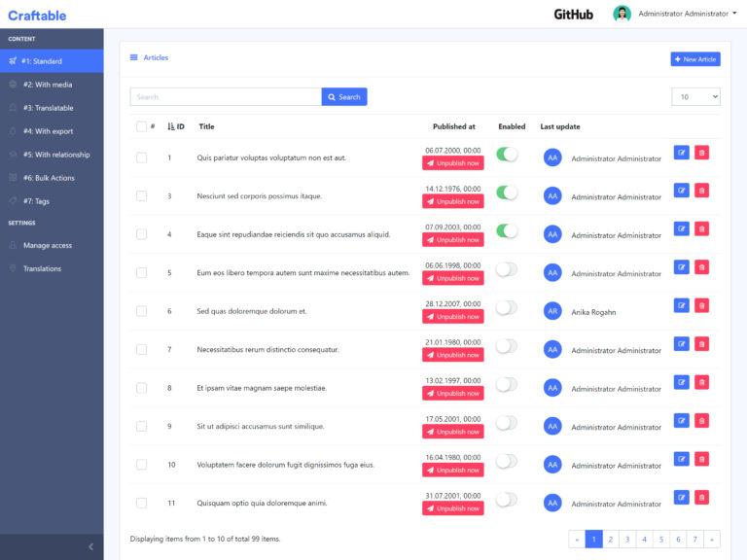Go to pagination page 2

[x=610, y=539]
